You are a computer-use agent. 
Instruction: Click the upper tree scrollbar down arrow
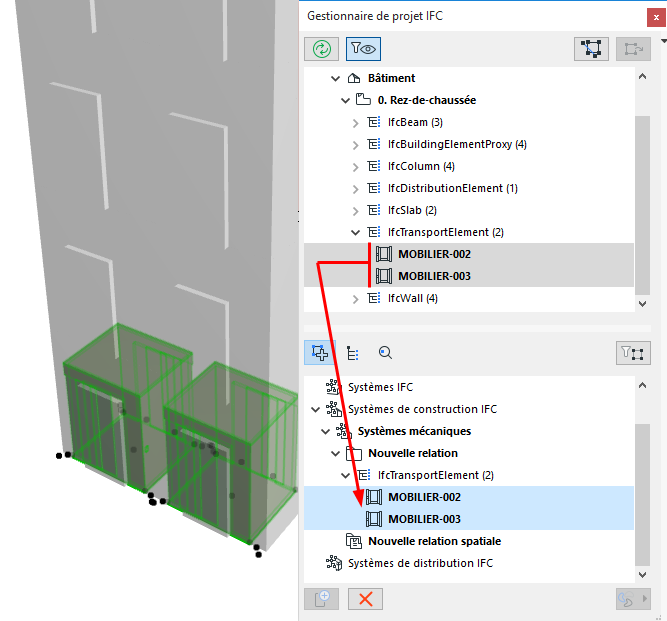(x=642, y=304)
